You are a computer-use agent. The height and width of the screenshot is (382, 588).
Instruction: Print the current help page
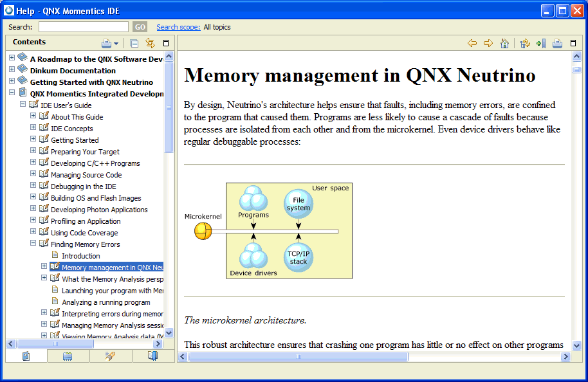[x=557, y=43]
